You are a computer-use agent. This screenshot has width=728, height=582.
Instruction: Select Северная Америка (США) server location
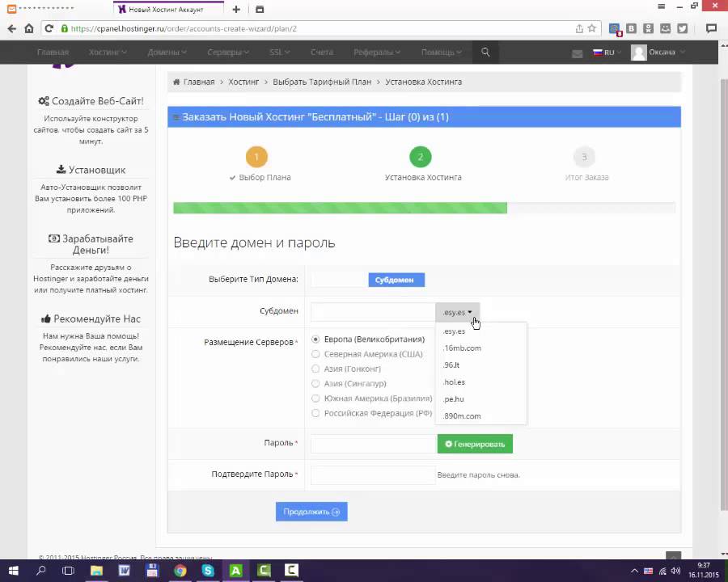(x=315, y=354)
